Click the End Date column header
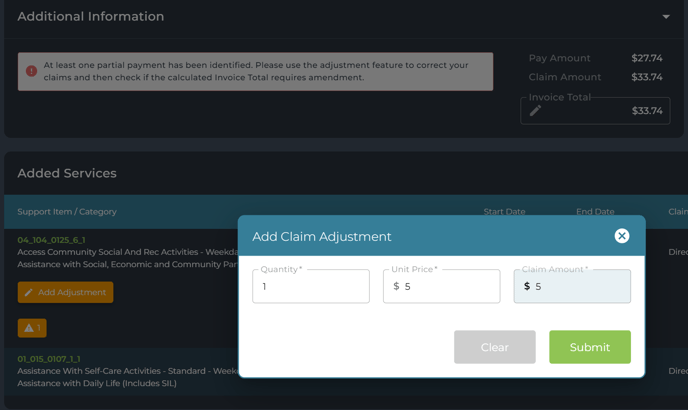 [595, 212]
